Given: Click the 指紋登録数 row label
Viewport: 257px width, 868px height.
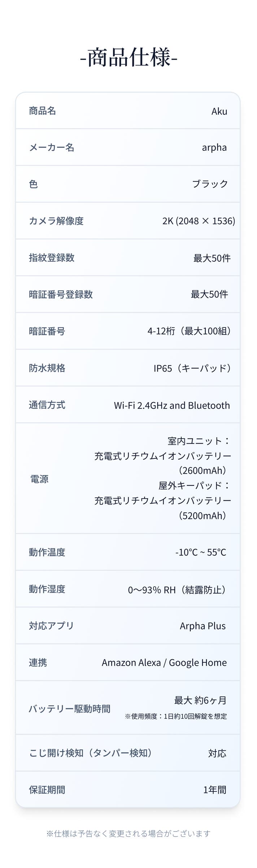Looking at the screenshot, I should tap(52, 257).
